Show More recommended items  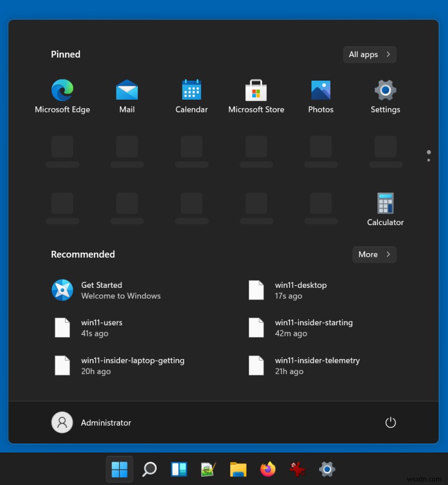click(x=374, y=254)
